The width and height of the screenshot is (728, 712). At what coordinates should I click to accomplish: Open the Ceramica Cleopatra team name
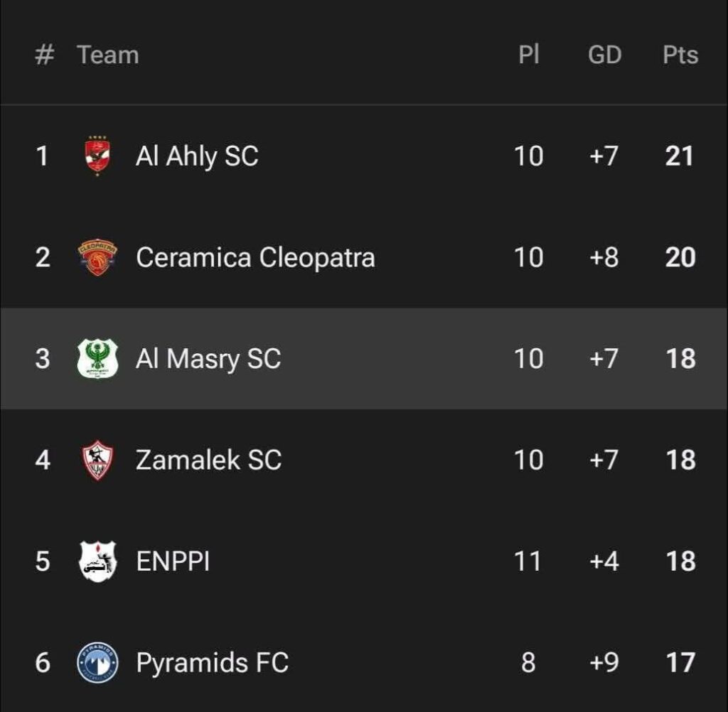[255, 257]
